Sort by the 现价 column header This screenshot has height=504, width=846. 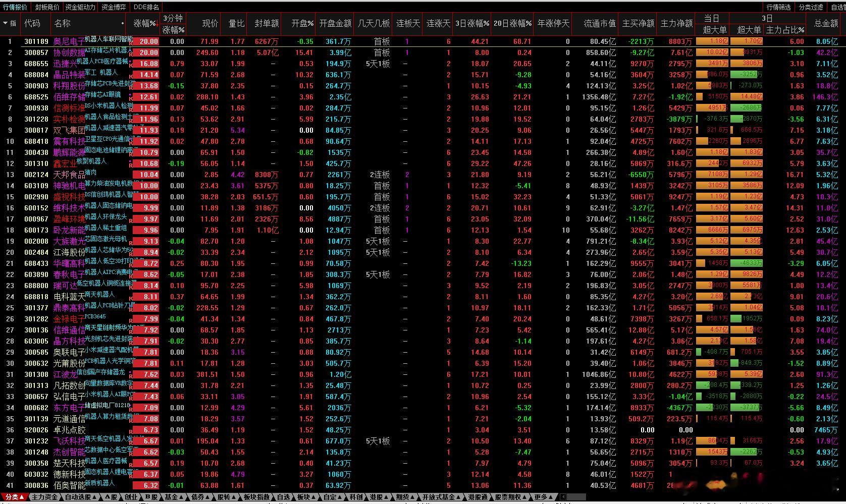[x=210, y=23]
